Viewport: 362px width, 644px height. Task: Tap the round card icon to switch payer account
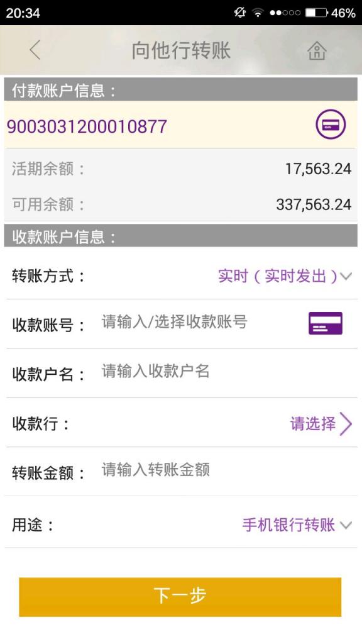pos(331,125)
